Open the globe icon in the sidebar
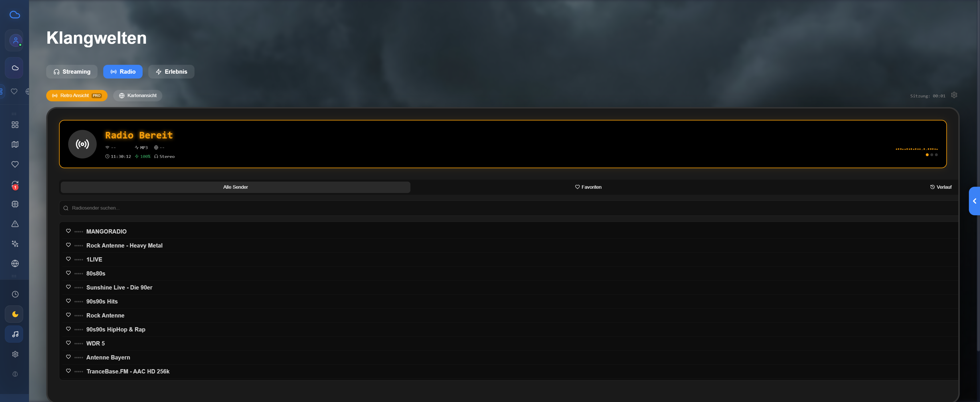 (15, 263)
